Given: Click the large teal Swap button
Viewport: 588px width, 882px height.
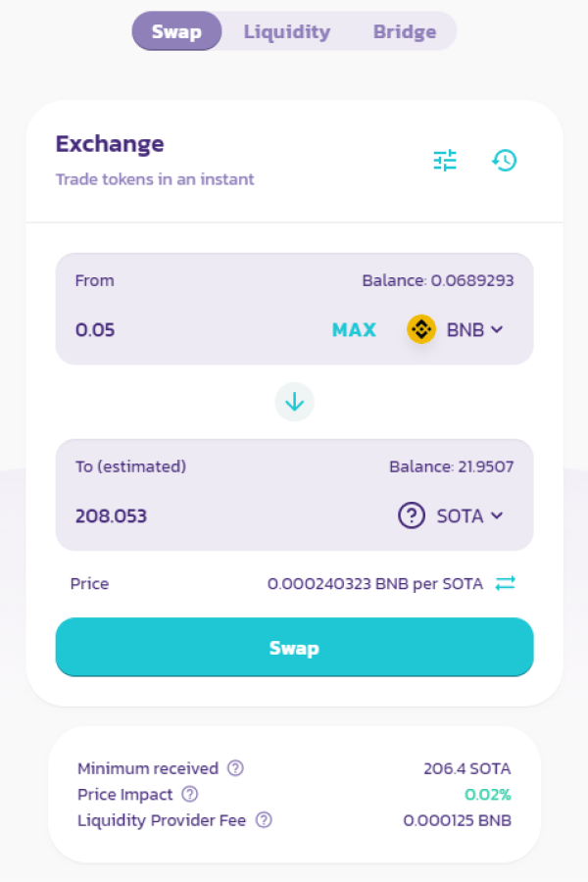Looking at the screenshot, I should point(294,647).
